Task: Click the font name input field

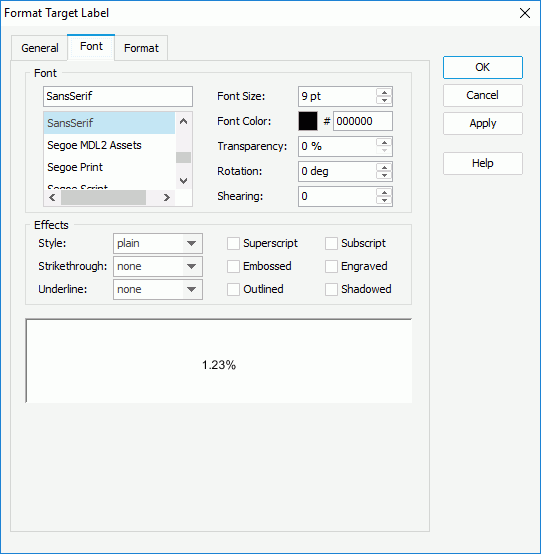Action: click(118, 96)
